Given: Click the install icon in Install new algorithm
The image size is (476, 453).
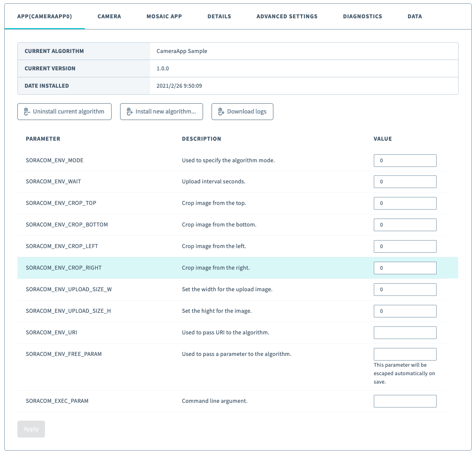Looking at the screenshot, I should point(129,112).
